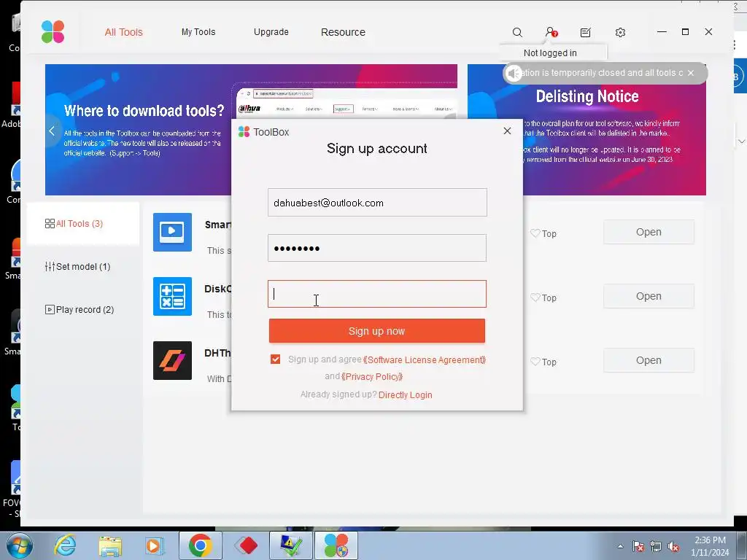
Task: Minimize the ToolBox window
Action: (662, 32)
